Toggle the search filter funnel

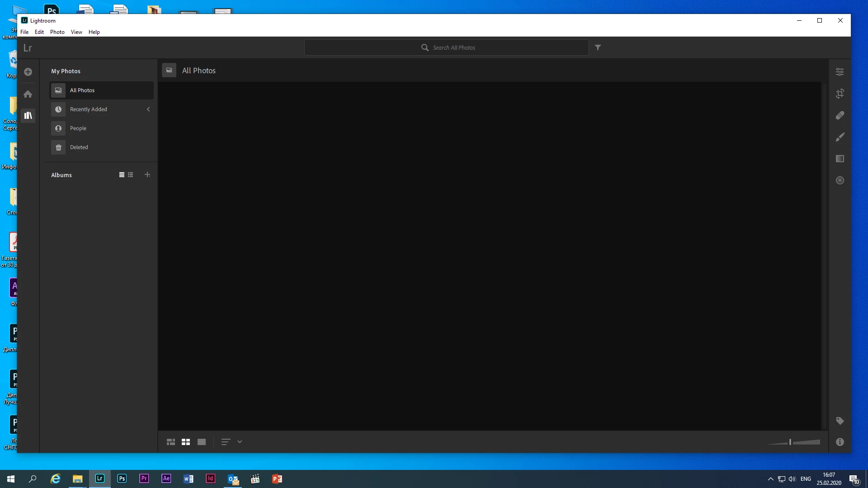(598, 47)
